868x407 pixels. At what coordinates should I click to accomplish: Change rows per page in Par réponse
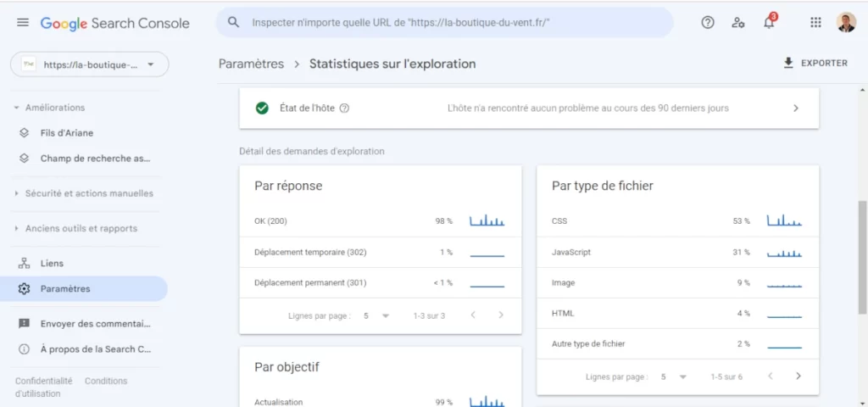pos(376,315)
